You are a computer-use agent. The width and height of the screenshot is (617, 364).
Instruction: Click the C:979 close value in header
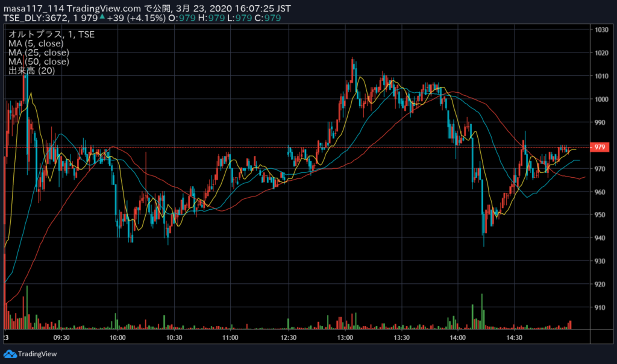(x=268, y=18)
